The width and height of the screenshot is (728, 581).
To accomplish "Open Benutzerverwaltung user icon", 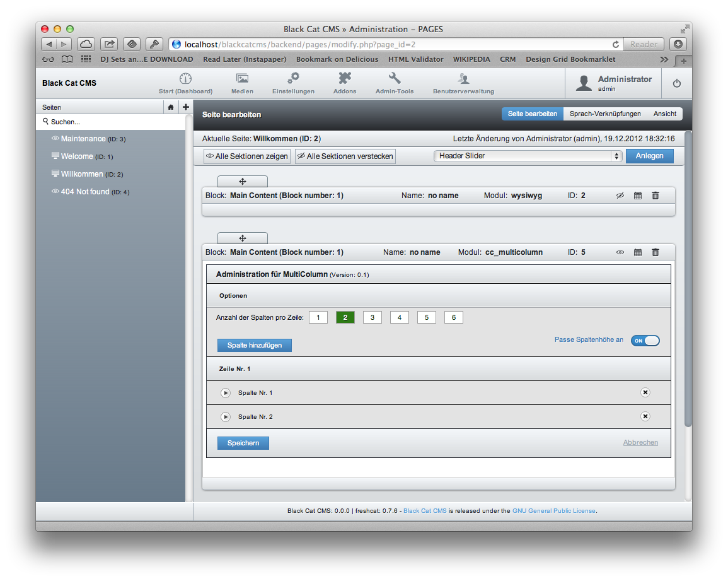I will pyautogui.click(x=463, y=78).
